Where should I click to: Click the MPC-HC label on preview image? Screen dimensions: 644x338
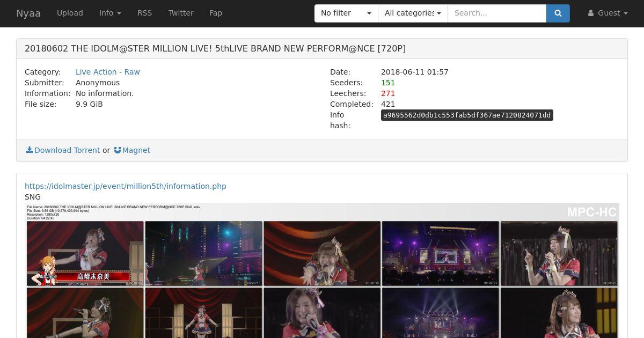[592, 212]
